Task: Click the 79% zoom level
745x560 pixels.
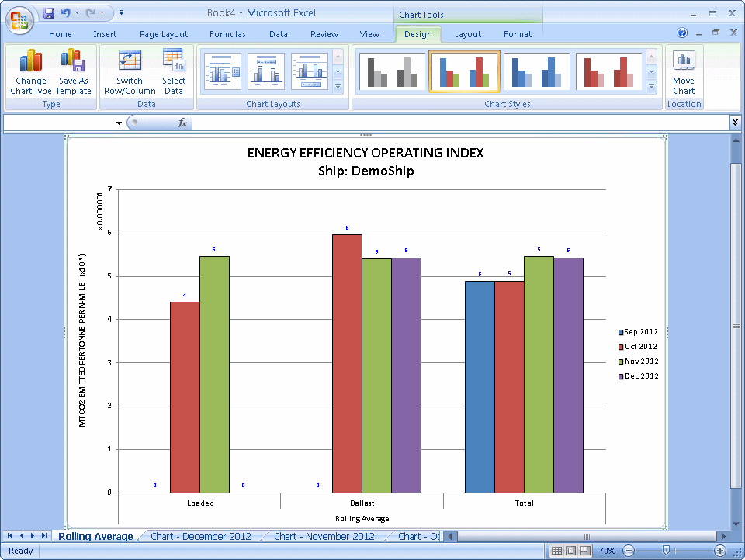Action: (607, 551)
